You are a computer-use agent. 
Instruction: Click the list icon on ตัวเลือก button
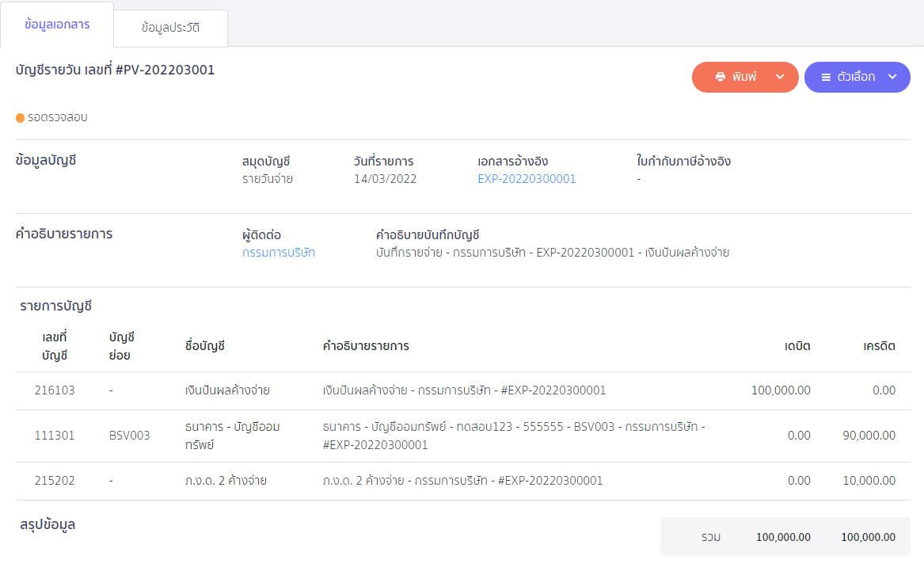pyautogui.click(x=826, y=78)
